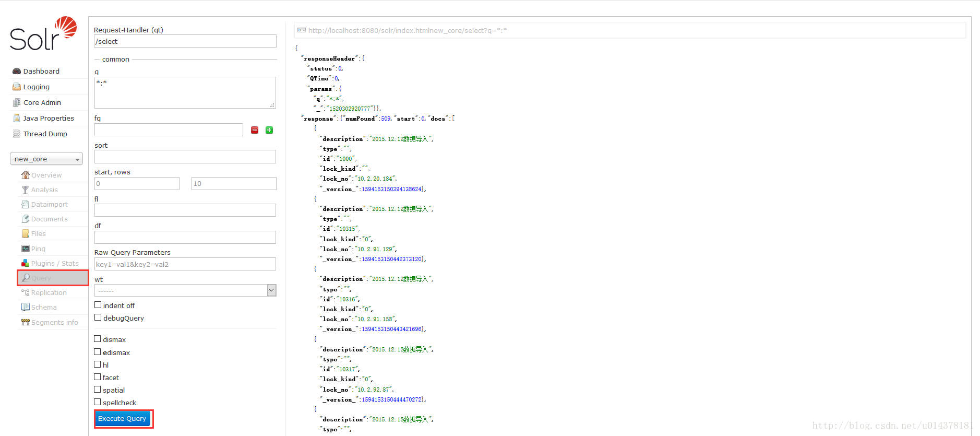Click the Dashboard gauge icon
The image size is (980, 436).
[x=17, y=71]
